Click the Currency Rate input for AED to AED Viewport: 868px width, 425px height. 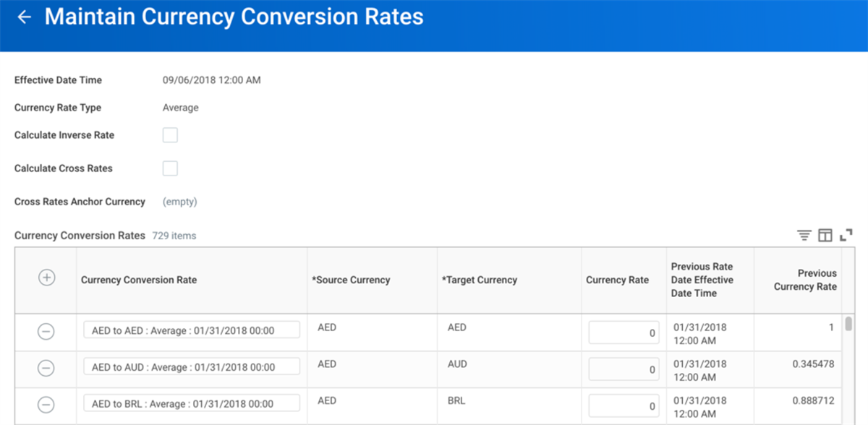[x=624, y=333]
